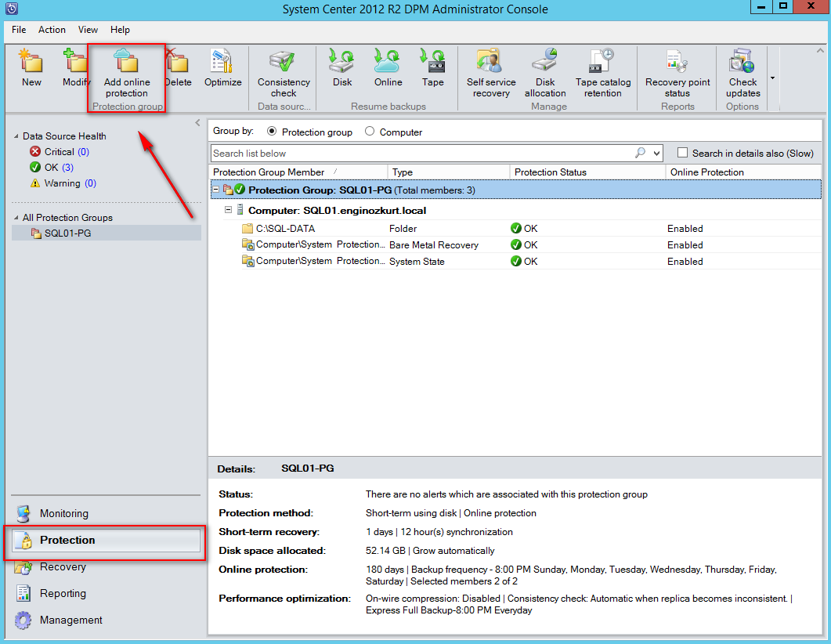Click the New protection group icon

click(x=31, y=61)
